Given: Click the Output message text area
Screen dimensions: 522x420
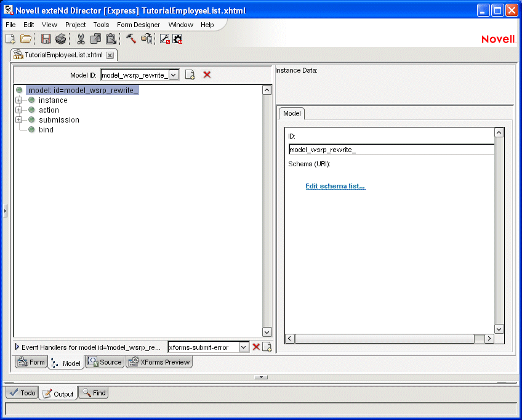Looking at the screenshot, I should click(x=260, y=409).
